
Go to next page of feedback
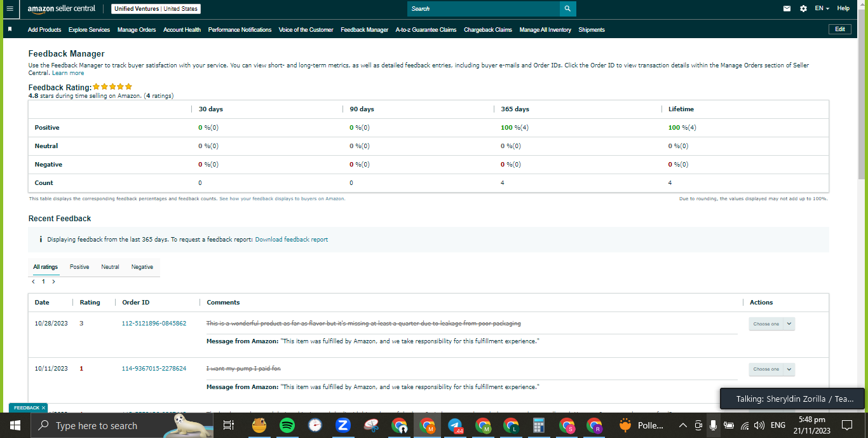53,281
